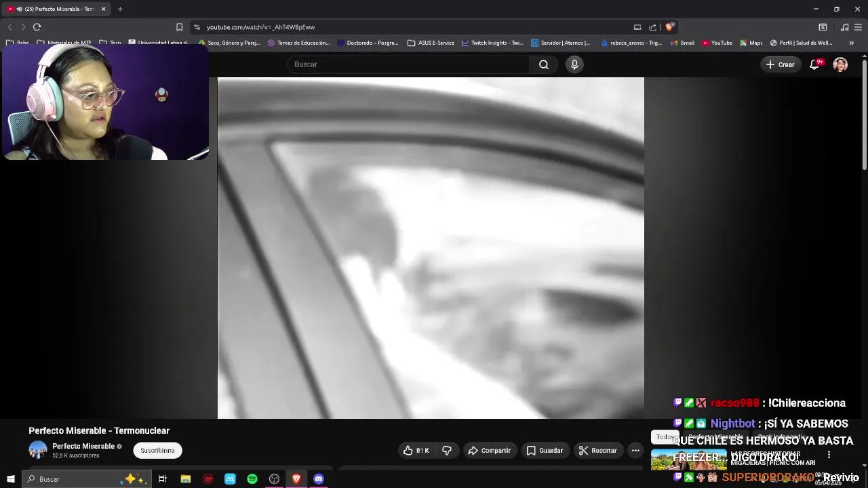Open Discord from the taskbar

tap(319, 479)
